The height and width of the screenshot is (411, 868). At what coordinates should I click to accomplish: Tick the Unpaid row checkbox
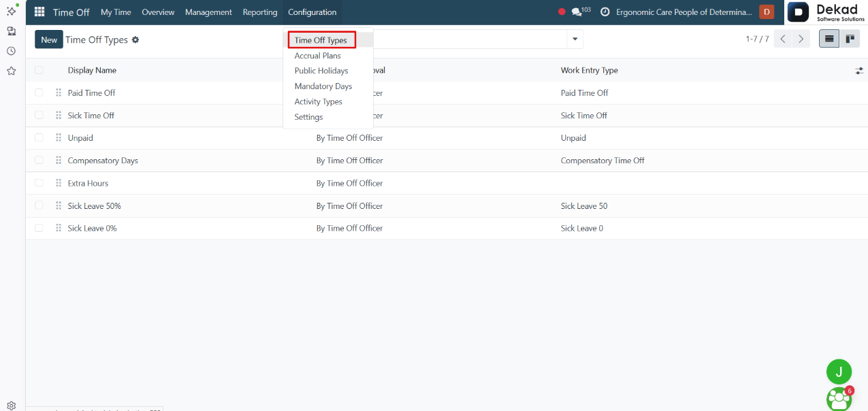39,137
